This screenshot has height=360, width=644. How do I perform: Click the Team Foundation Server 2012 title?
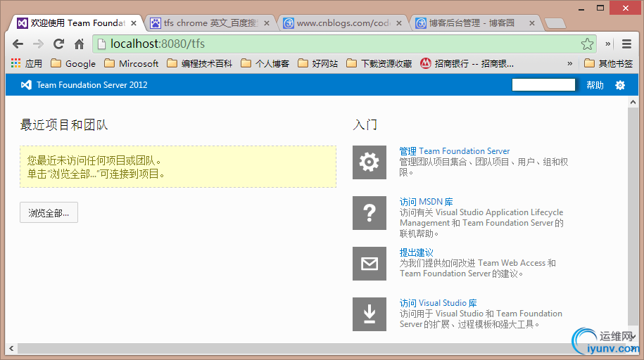(92, 85)
